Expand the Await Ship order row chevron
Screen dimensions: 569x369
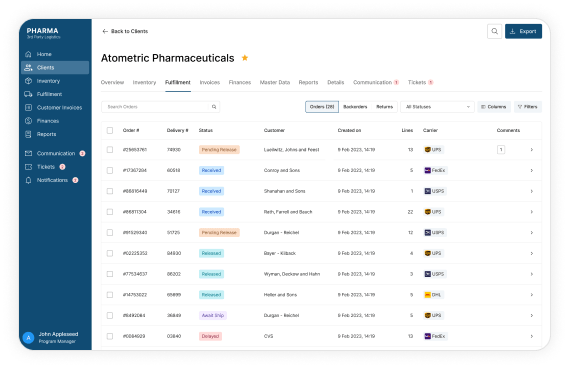[532, 315]
